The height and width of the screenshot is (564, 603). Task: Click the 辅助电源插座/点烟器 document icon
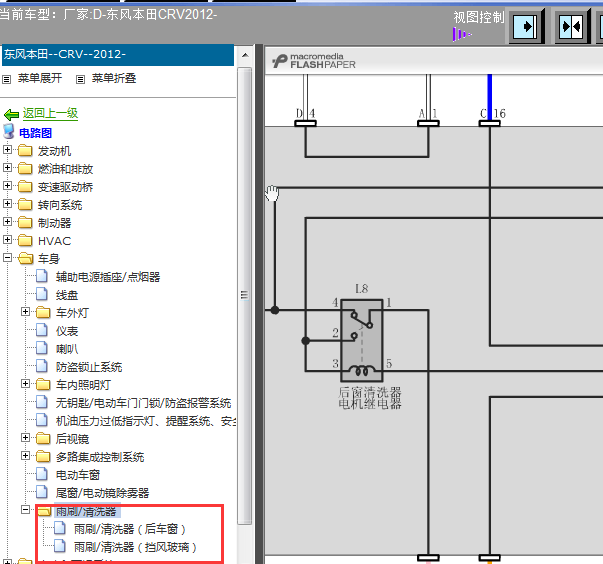[x=42, y=276]
